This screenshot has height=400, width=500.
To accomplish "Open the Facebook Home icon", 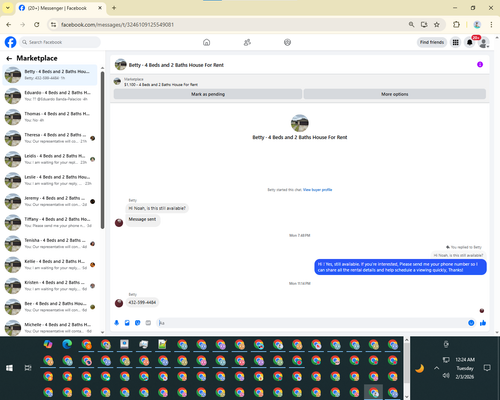I will (206, 42).
